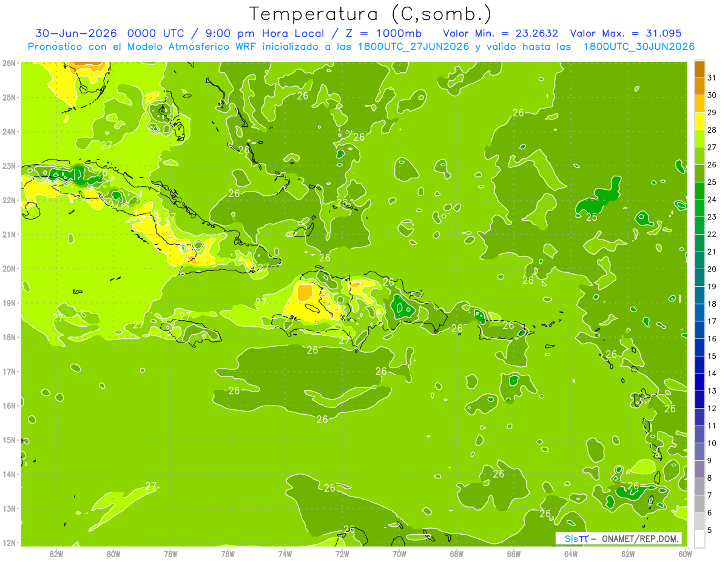This screenshot has width=728, height=562.
Task: Click the '82W' longitude axis label
Action: tap(56, 554)
